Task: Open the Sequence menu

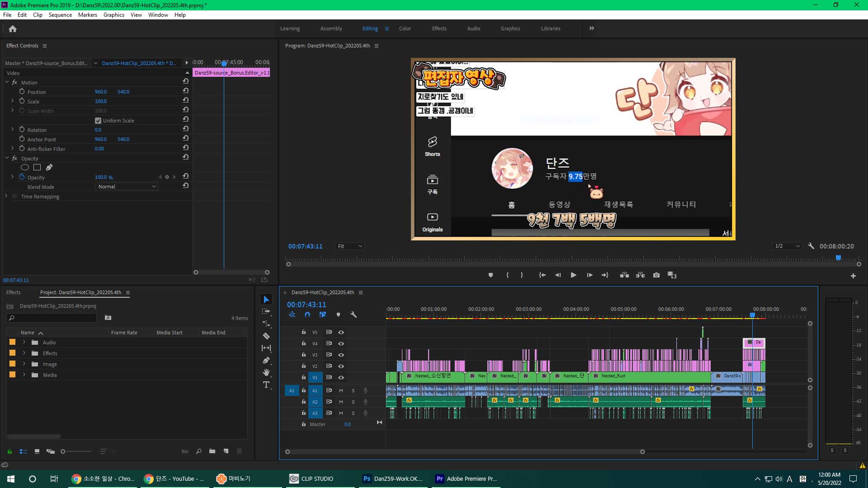Action: [x=60, y=15]
